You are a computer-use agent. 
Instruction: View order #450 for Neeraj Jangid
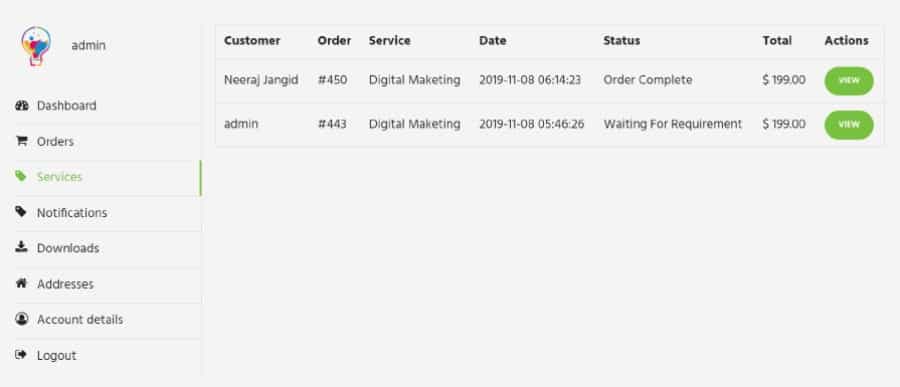click(849, 81)
